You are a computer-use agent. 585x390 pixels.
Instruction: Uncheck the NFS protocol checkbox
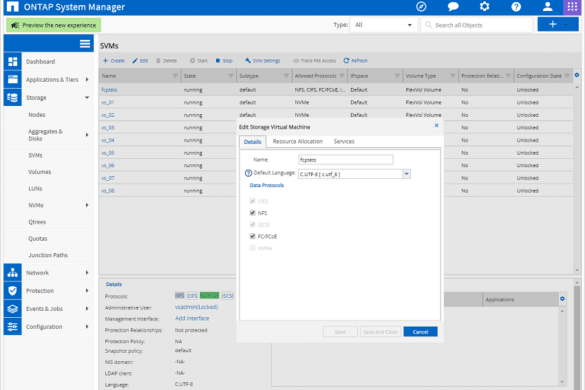(253, 213)
